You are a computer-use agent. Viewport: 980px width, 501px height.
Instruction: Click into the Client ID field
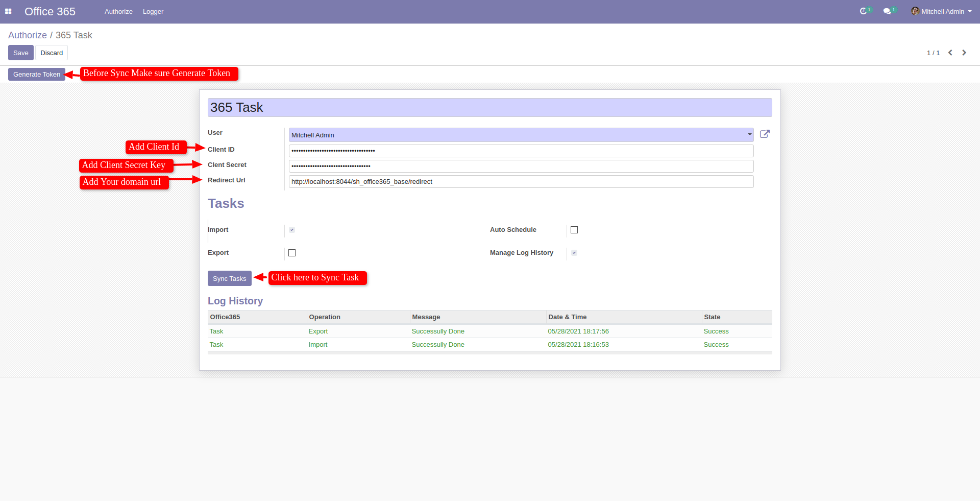pyautogui.click(x=521, y=151)
